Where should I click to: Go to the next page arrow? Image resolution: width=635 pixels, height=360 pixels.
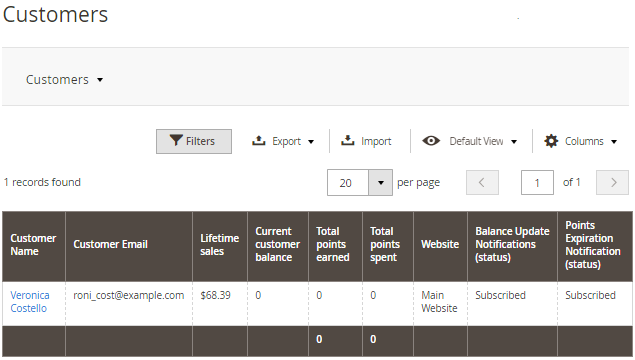tap(612, 183)
